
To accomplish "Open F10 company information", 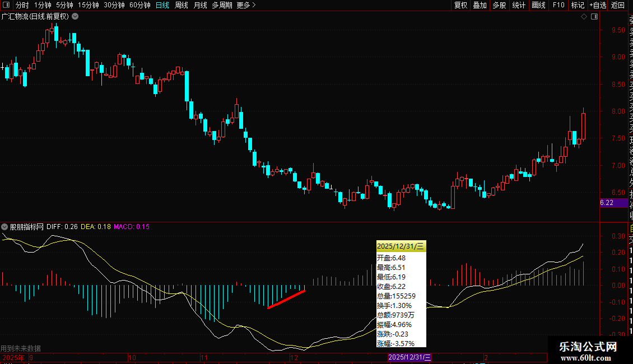I will click(558, 5).
